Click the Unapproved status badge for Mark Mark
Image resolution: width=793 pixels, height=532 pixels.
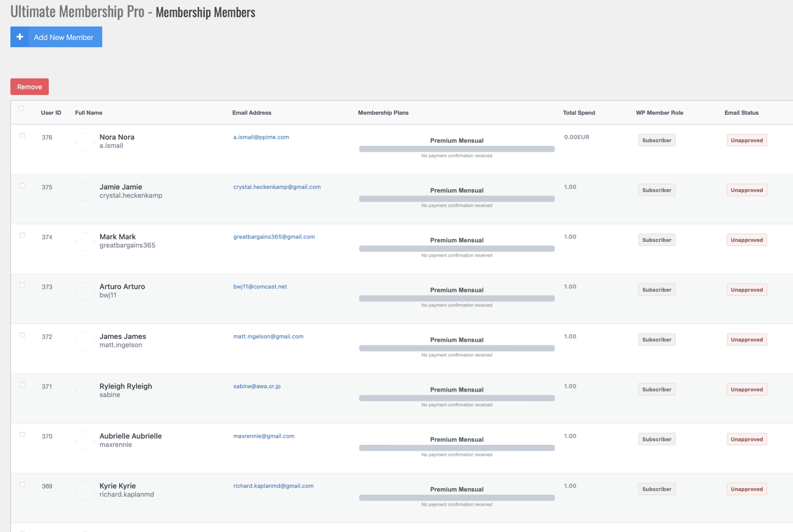[x=747, y=240]
